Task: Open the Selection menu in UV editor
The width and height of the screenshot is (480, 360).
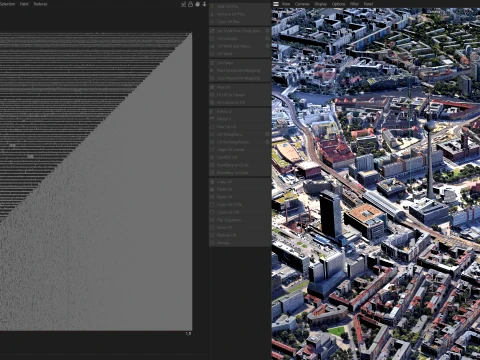Action: tap(7, 4)
